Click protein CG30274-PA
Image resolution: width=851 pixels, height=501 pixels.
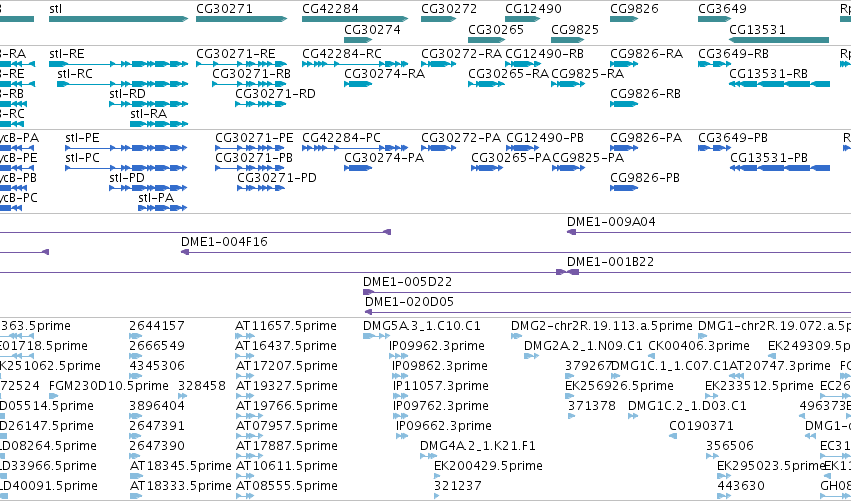358,168
